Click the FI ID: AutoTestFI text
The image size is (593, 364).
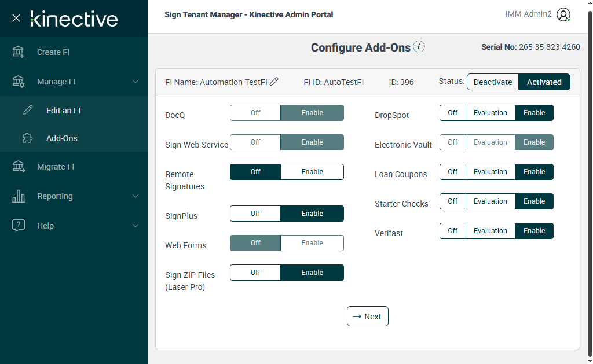pyautogui.click(x=334, y=82)
